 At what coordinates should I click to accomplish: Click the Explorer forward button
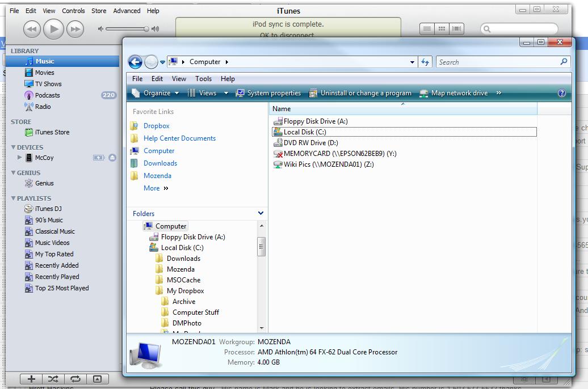[151, 62]
